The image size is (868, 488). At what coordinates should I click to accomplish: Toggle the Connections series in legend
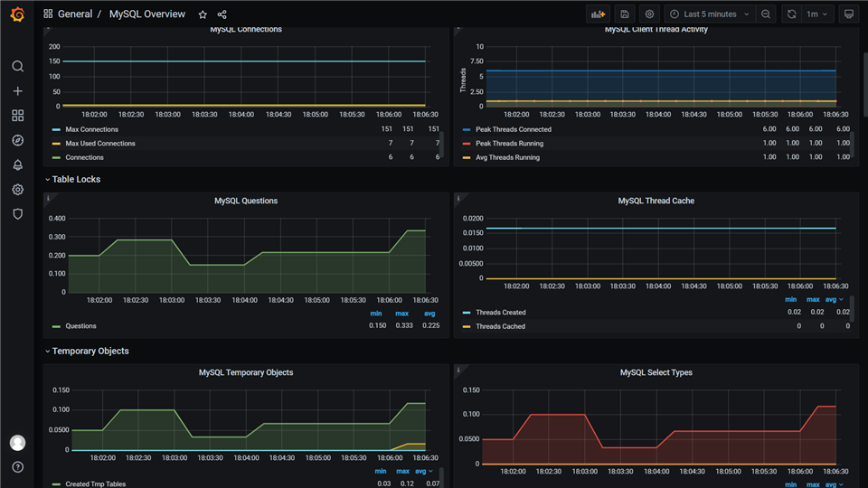(84, 157)
